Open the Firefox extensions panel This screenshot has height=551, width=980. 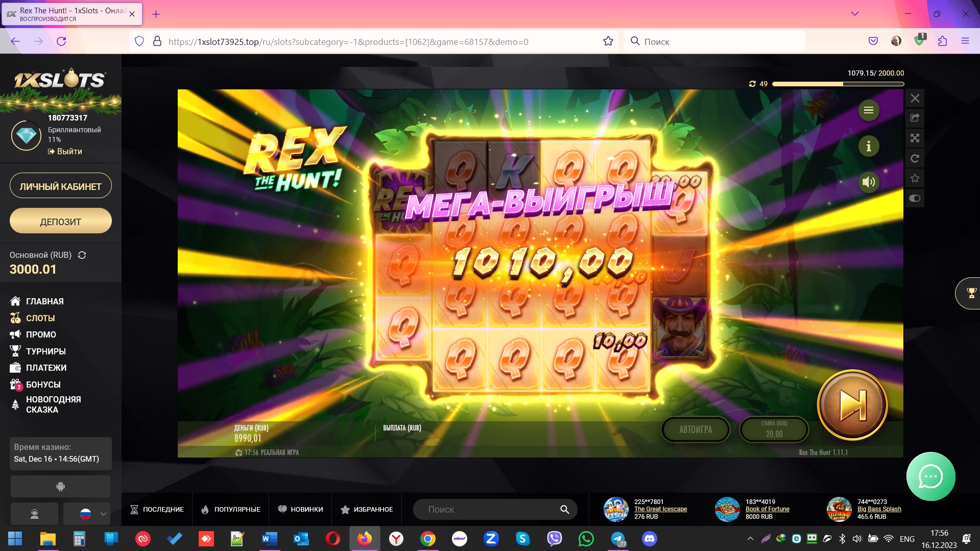(942, 41)
